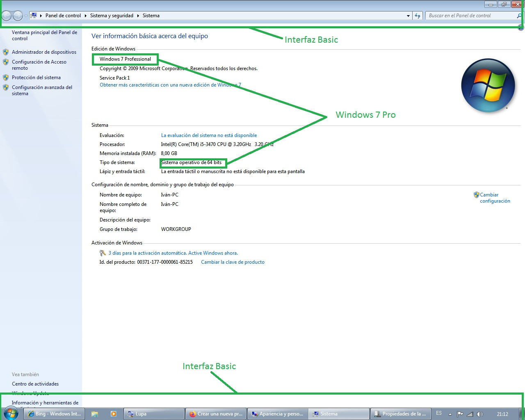The width and height of the screenshot is (525, 420).
Task: Open Windows Media Player from taskbar
Action: [x=114, y=414]
